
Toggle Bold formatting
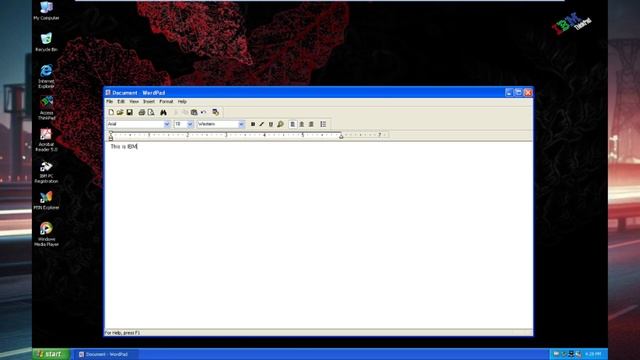(x=253, y=124)
